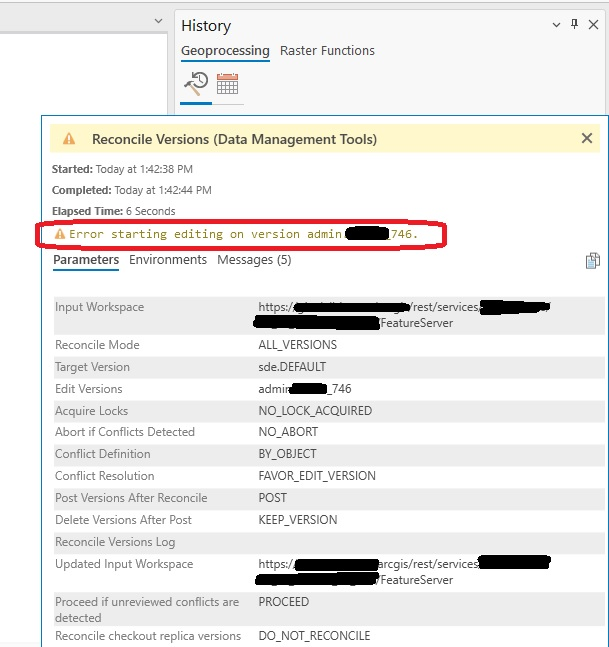Click the warning icon beside the error message
The width and height of the screenshot is (609, 647).
(x=60, y=234)
